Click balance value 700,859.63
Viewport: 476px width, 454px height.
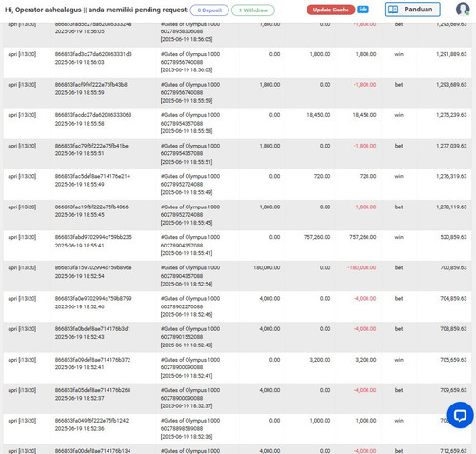pos(453,267)
